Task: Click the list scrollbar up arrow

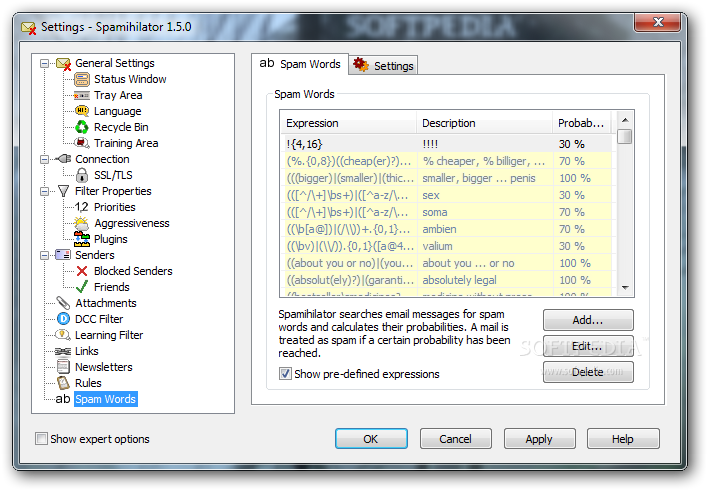Action: (625, 120)
